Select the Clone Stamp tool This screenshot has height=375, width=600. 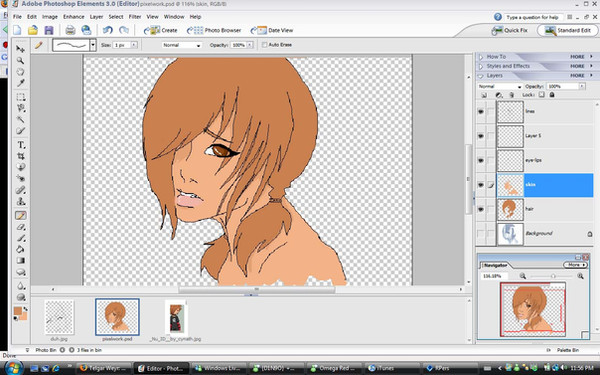(x=21, y=201)
